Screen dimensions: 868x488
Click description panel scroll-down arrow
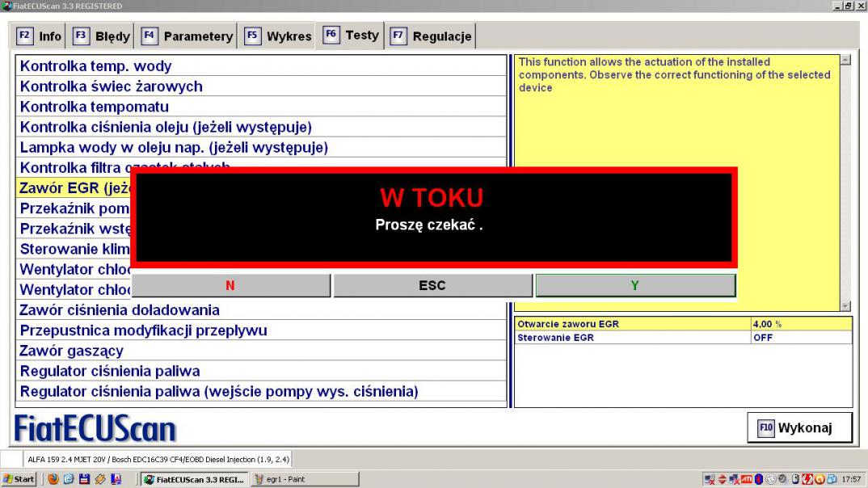pos(845,306)
